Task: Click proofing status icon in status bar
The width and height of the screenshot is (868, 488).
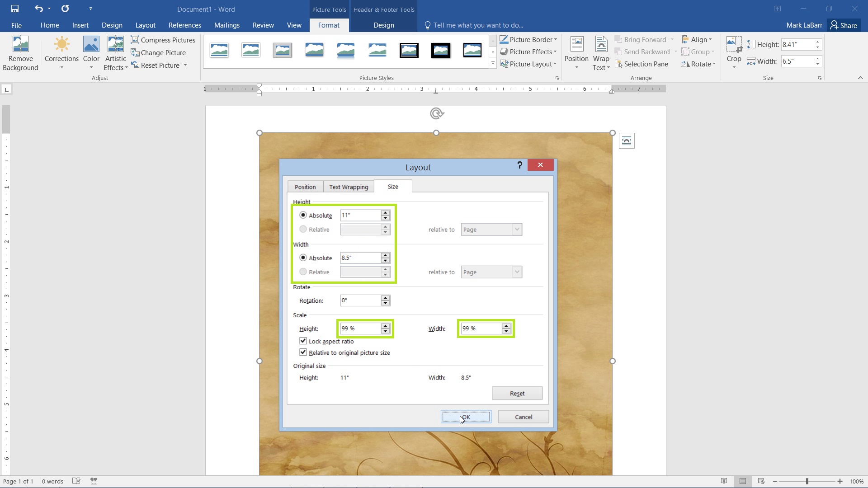Action: [76, 481]
